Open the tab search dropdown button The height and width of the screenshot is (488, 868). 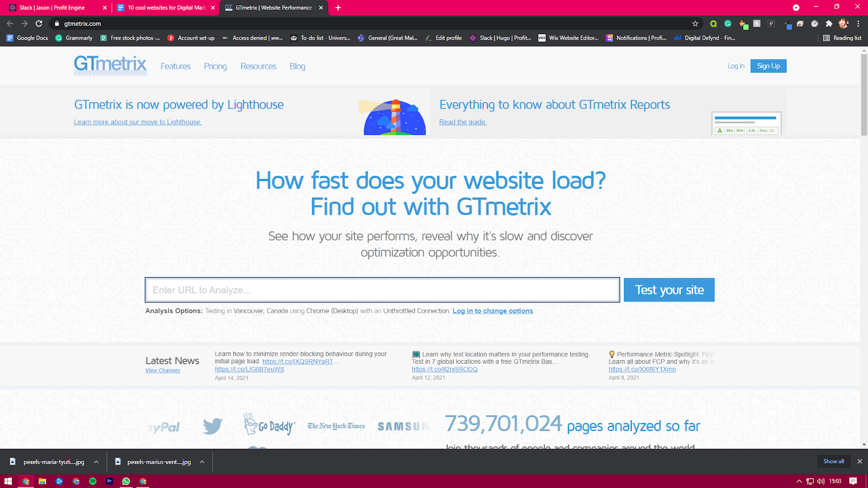pos(796,8)
